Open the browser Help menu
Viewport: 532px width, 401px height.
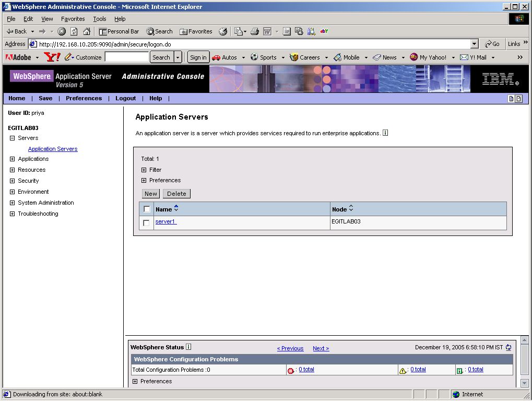(120, 19)
